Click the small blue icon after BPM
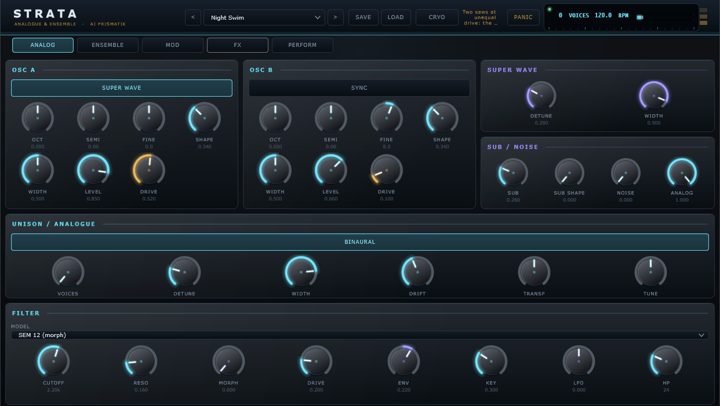Viewport: 720px width, 406px height. (x=640, y=17)
